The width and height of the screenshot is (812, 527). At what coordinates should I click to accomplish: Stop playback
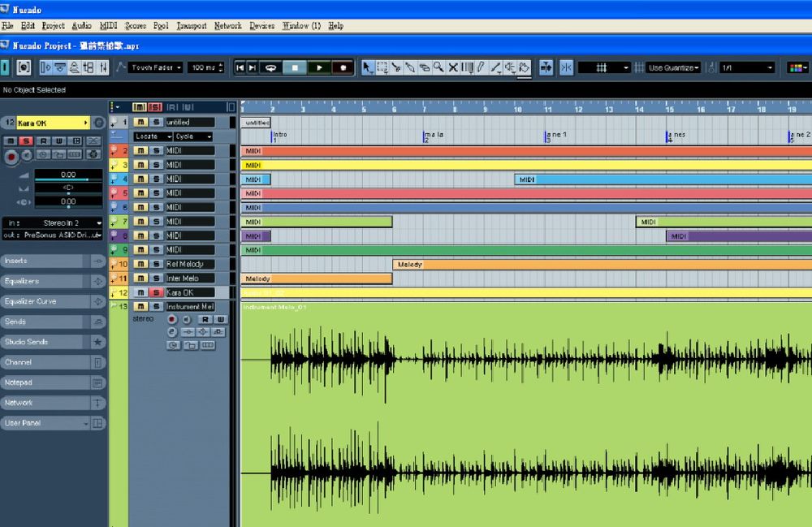pos(295,67)
